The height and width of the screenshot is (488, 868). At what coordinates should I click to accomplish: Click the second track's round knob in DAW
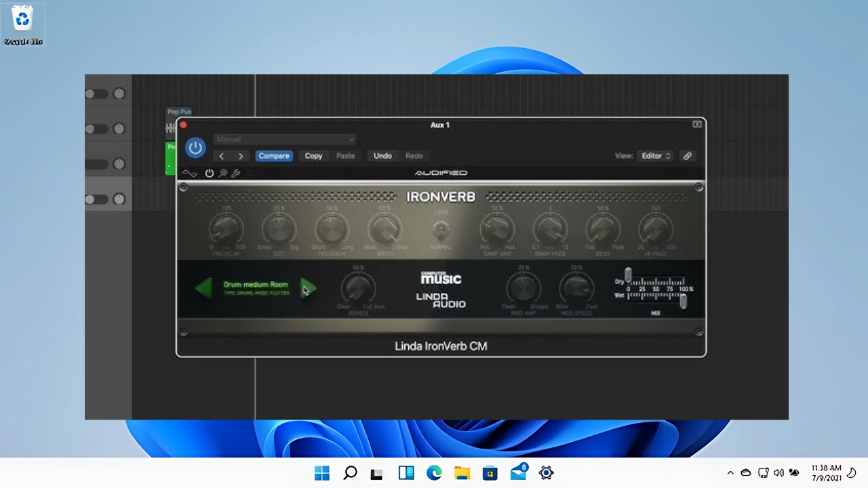[119, 129]
